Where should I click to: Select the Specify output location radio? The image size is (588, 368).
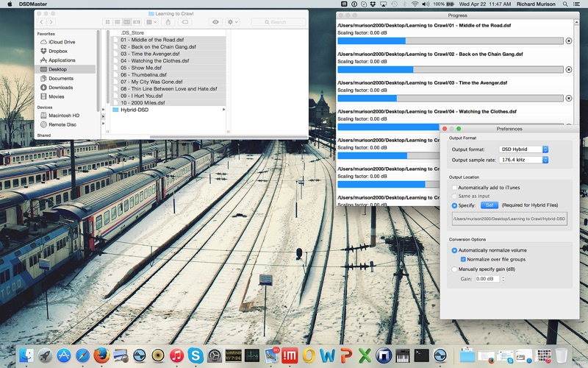click(x=454, y=205)
